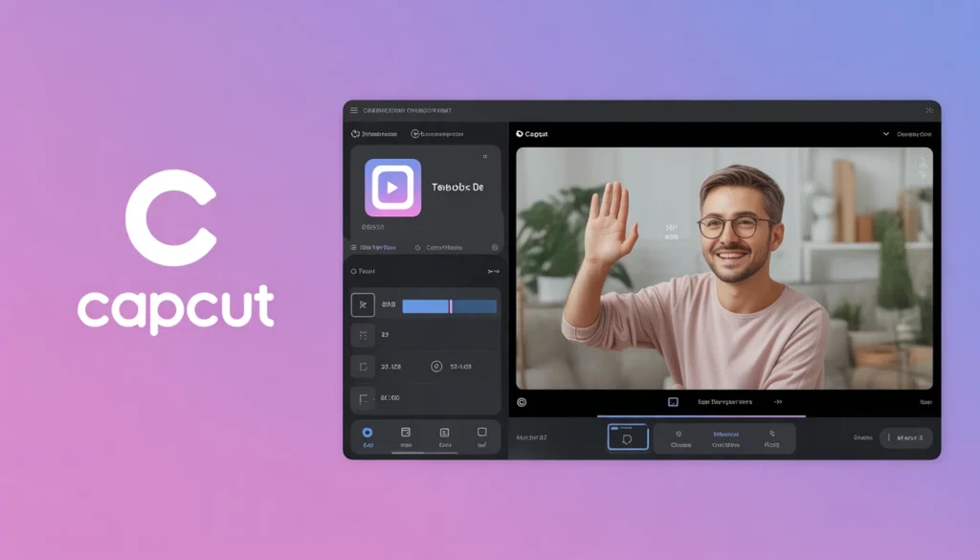Select the highlighted cut tool in the first track row
980x560 pixels.
tap(363, 305)
